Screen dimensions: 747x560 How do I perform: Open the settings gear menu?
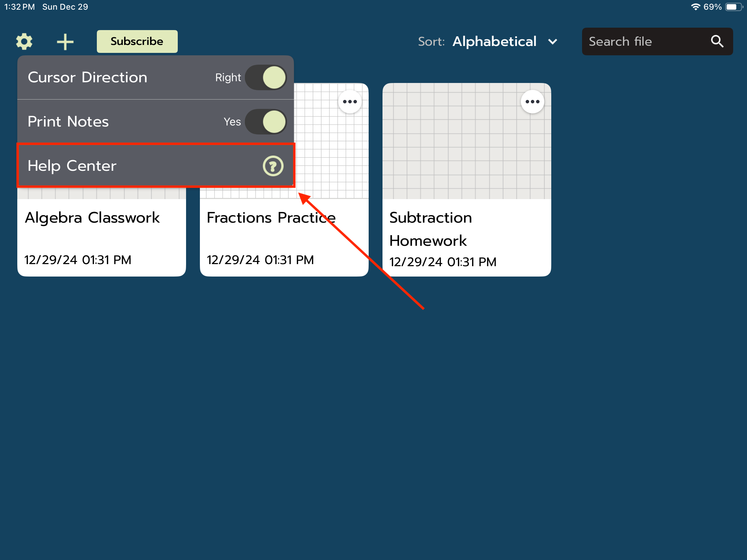click(x=24, y=41)
